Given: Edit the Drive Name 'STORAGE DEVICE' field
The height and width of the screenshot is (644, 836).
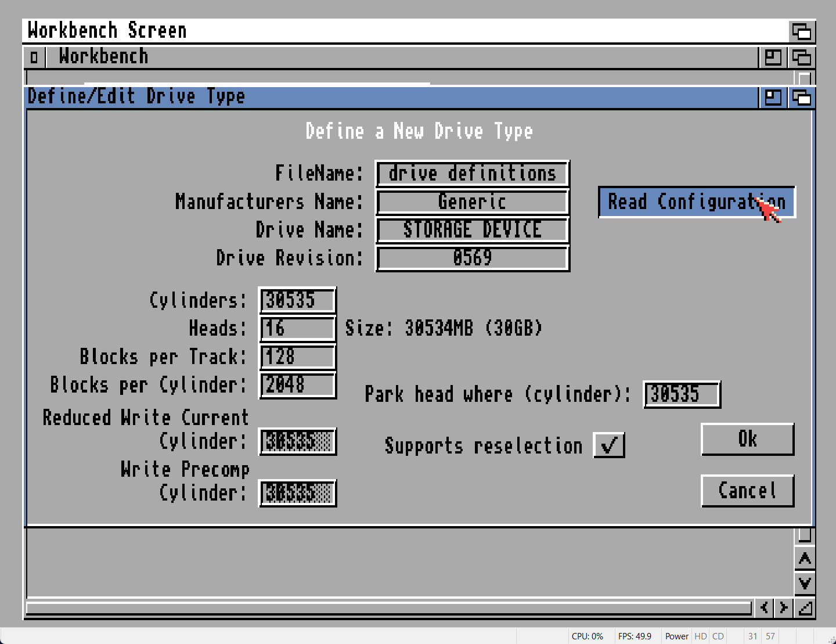Looking at the screenshot, I should [x=473, y=230].
